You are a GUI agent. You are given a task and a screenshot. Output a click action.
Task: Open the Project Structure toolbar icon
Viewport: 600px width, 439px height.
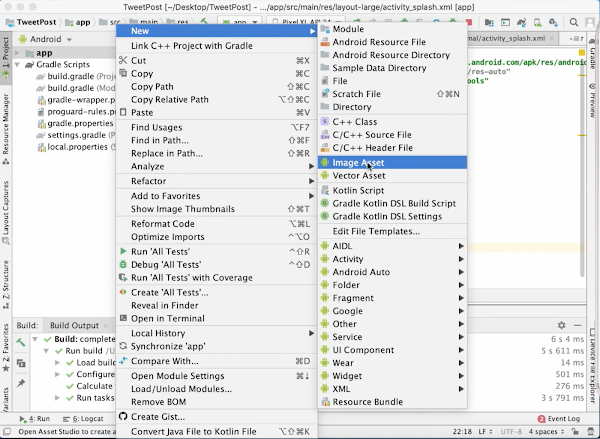(x=489, y=22)
